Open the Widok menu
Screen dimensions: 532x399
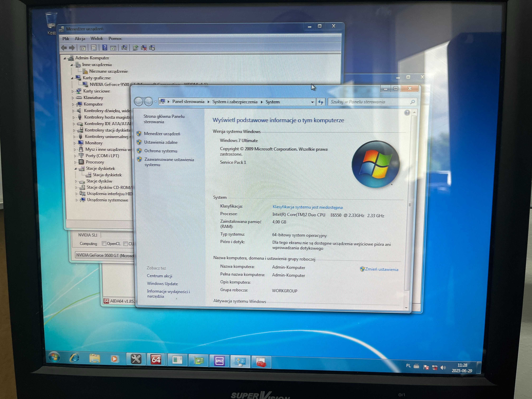click(x=97, y=39)
